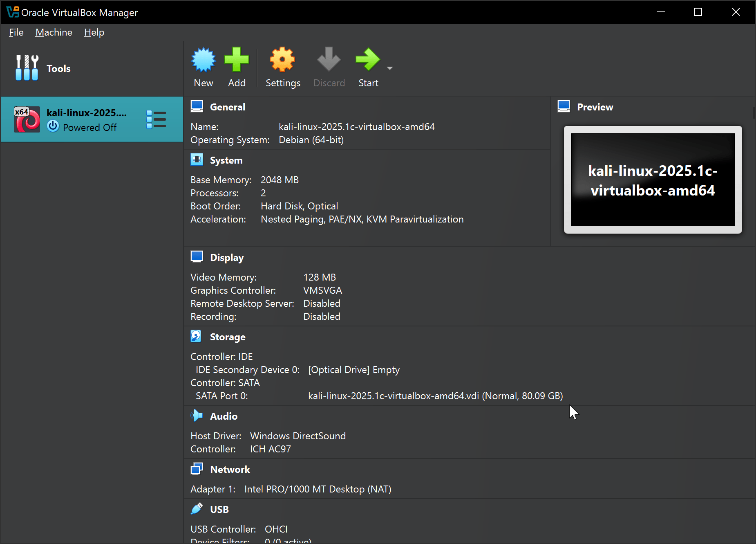Click the ICH AC97 audio controller value
The image size is (756, 544).
[271, 449]
